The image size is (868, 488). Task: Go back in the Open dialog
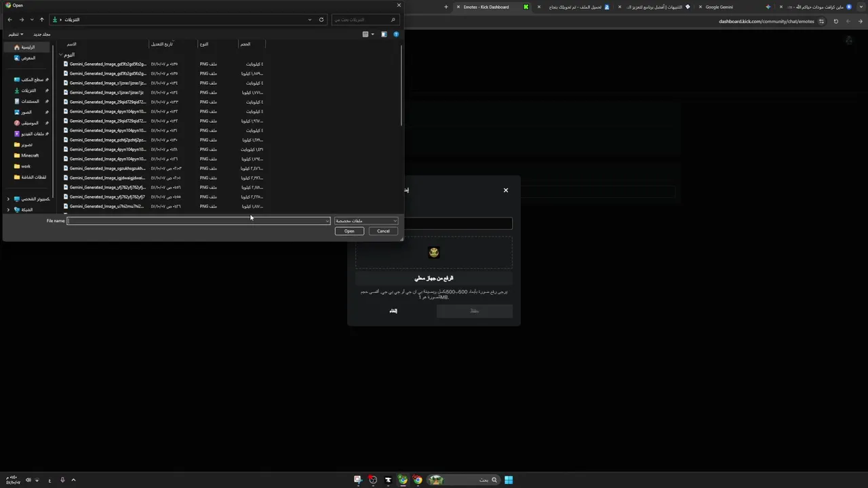[x=9, y=20]
